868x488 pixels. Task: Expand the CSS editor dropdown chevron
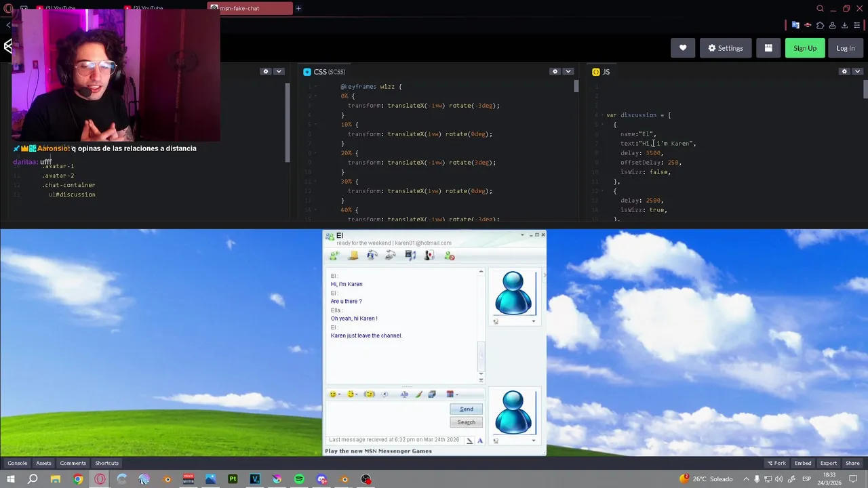[x=568, y=71]
